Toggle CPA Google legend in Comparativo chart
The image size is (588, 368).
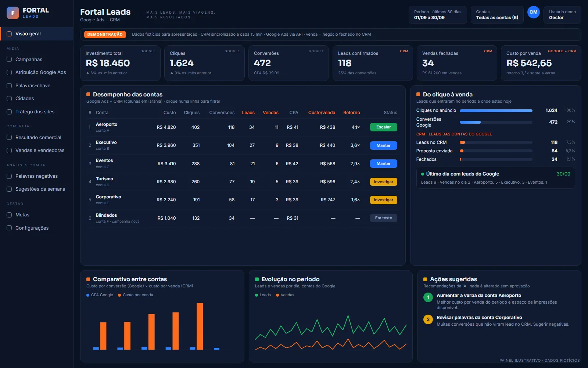click(100, 295)
